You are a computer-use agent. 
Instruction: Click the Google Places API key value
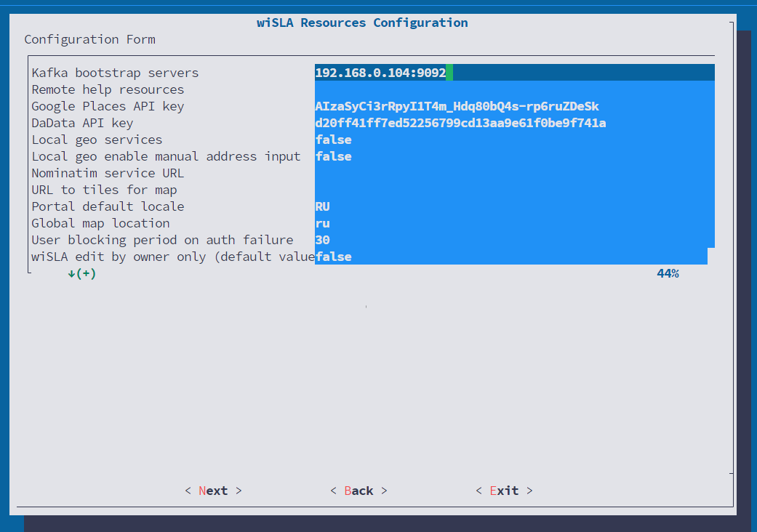[457, 106]
